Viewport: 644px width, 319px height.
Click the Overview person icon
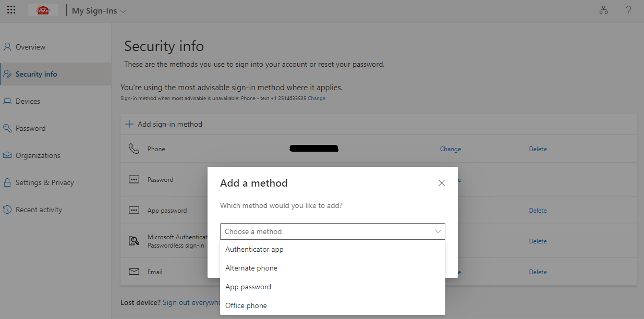pos(7,47)
